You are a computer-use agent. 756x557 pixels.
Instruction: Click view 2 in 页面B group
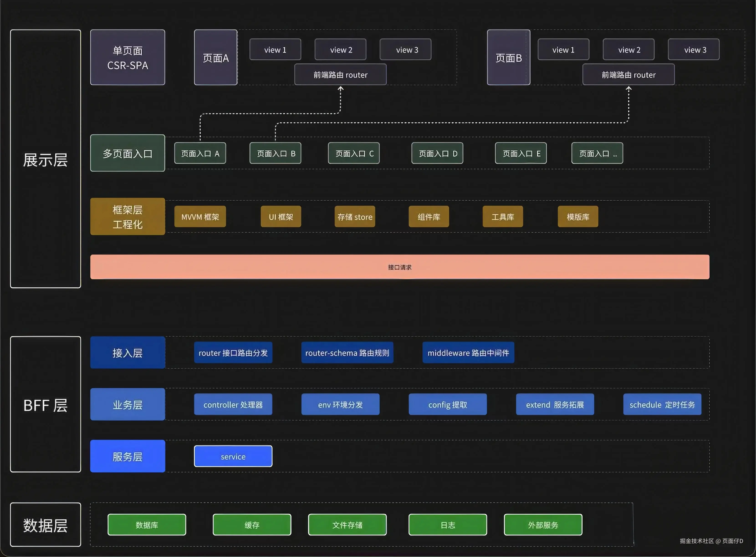point(629,49)
